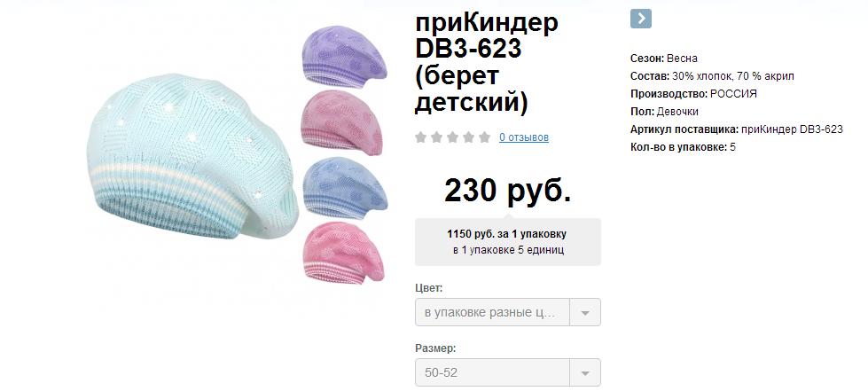Rate product with third star

coord(453,137)
